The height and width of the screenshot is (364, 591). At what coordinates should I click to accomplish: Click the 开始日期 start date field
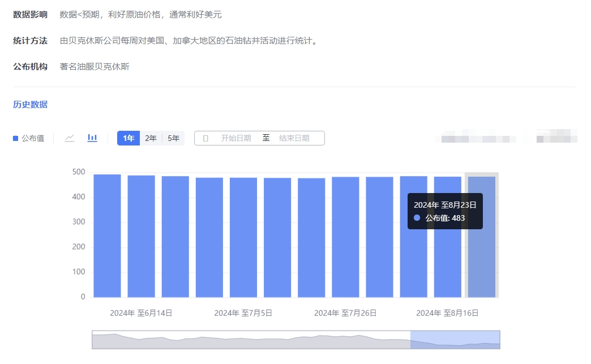(x=236, y=138)
